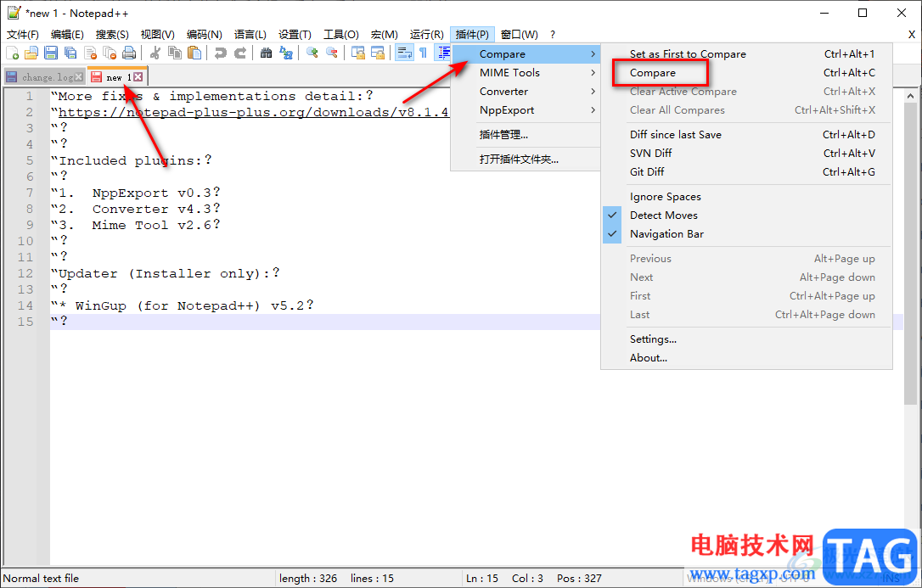This screenshot has width=922, height=588.
Task: Click the Synchronize Horizontal Scrolling icon
Action: 377,53
